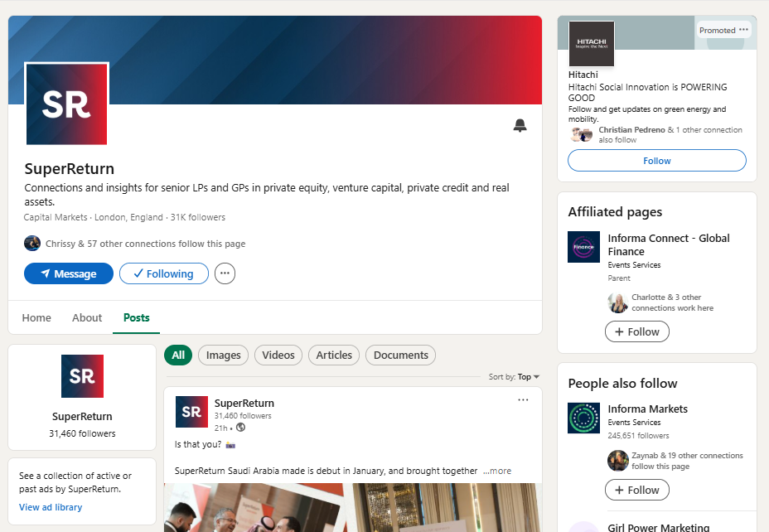Open the three-dot more options button beside Following
This screenshot has width=769, height=532.
(x=225, y=273)
